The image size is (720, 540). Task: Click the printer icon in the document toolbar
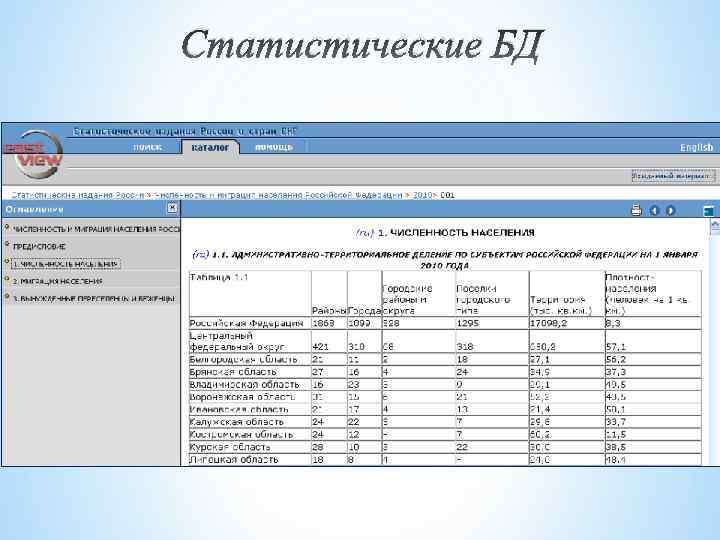(x=636, y=210)
